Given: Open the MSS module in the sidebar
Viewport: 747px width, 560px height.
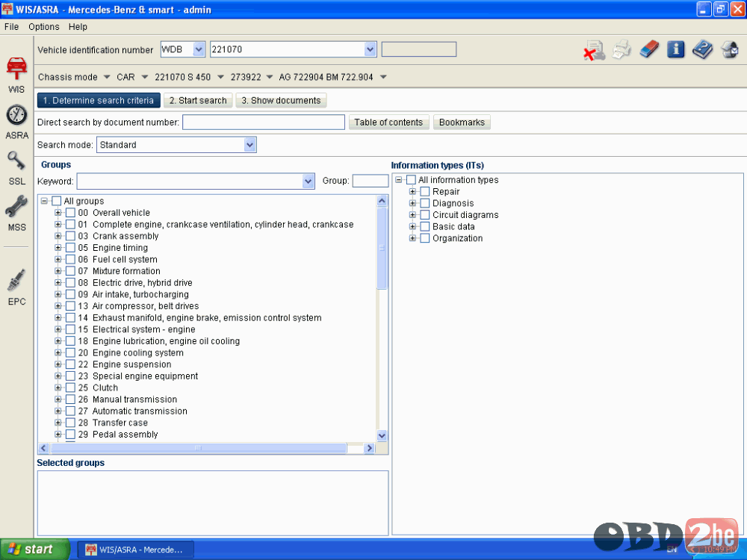Looking at the screenshot, I should tap(16, 214).
